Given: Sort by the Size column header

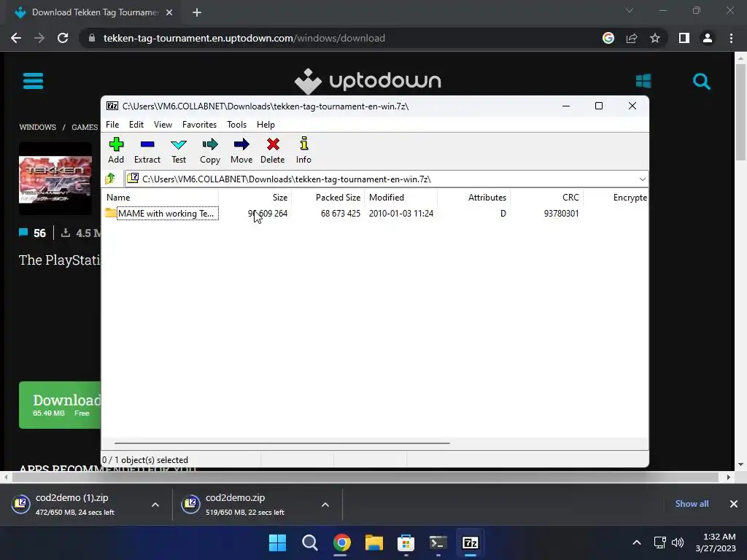Looking at the screenshot, I should 279,198.
